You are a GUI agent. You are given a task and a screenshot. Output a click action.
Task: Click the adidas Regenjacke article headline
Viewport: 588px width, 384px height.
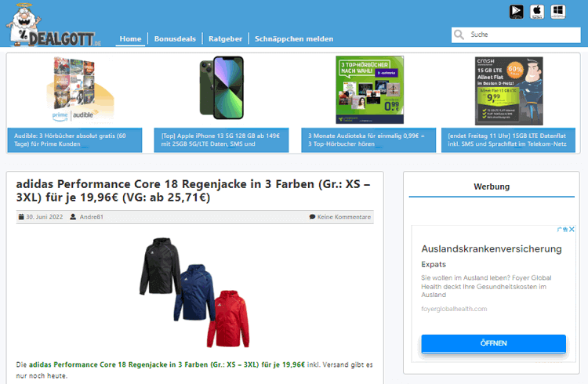click(x=193, y=191)
